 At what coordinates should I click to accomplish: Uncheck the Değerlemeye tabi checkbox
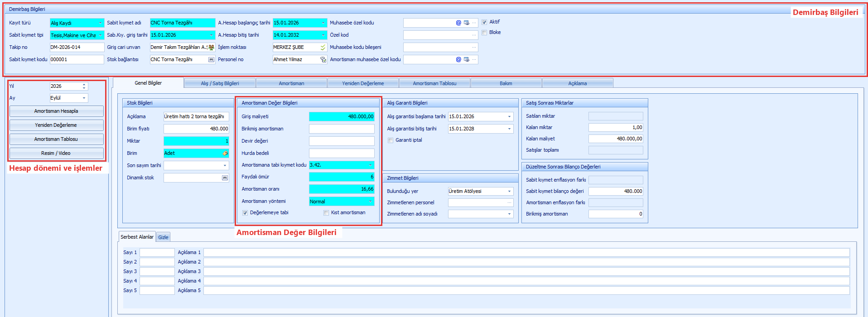pos(245,213)
